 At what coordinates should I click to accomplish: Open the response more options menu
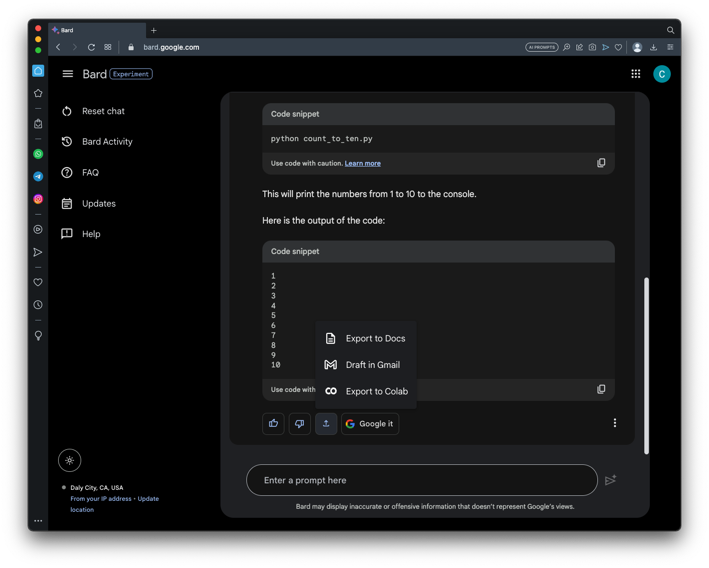[x=615, y=424]
